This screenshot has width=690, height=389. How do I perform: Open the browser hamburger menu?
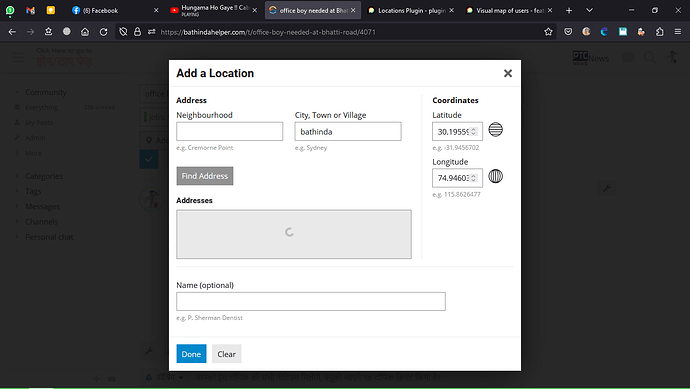click(x=678, y=32)
